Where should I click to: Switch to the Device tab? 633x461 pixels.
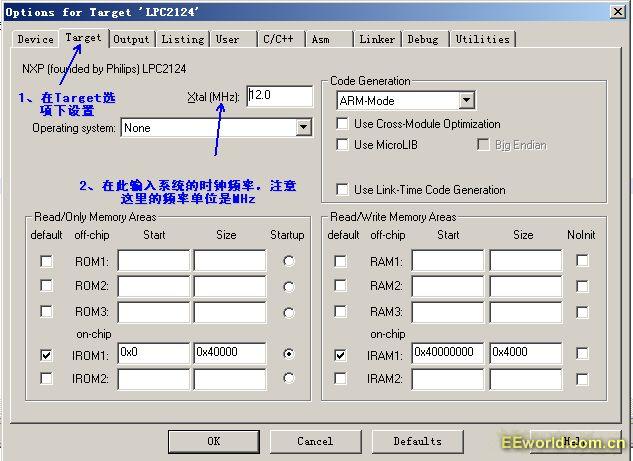35,39
